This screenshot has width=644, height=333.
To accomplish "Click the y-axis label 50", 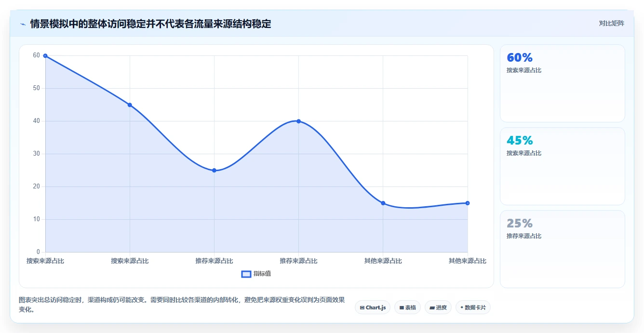I will [x=36, y=89].
